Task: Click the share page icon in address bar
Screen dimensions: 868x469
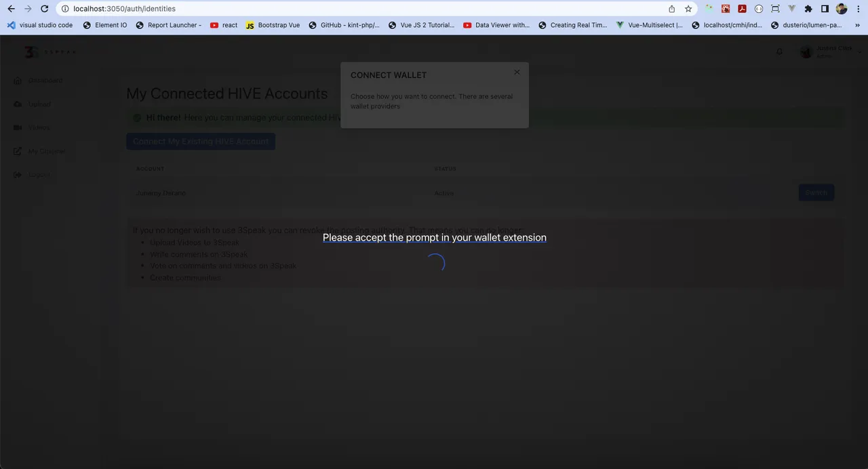Action: click(671, 9)
